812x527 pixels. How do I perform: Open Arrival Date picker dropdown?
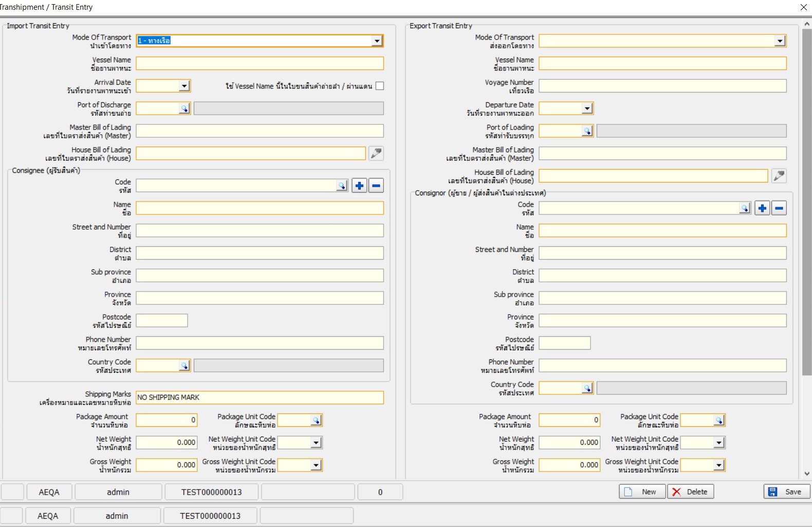[184, 86]
